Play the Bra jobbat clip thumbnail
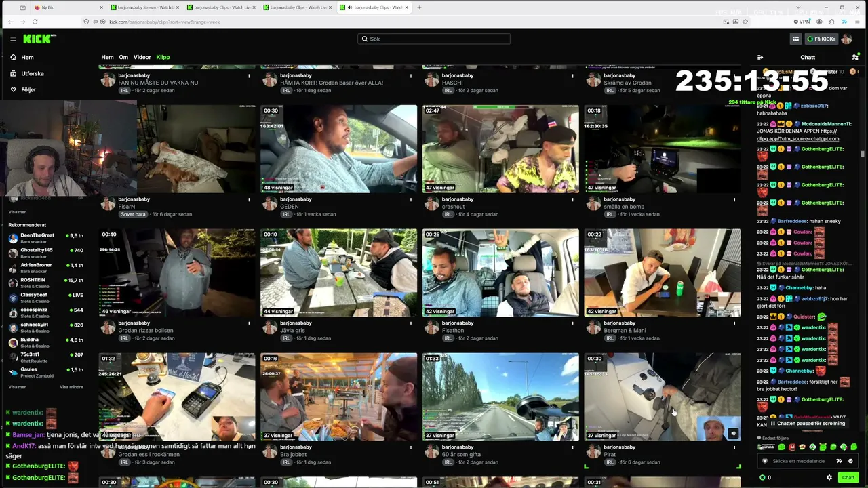 [338, 397]
